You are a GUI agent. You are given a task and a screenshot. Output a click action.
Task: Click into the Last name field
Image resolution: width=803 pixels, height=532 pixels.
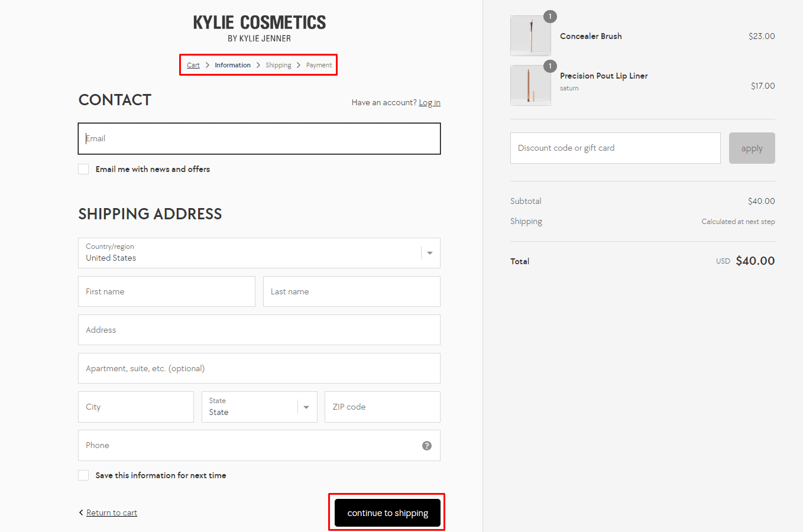pyautogui.click(x=352, y=291)
